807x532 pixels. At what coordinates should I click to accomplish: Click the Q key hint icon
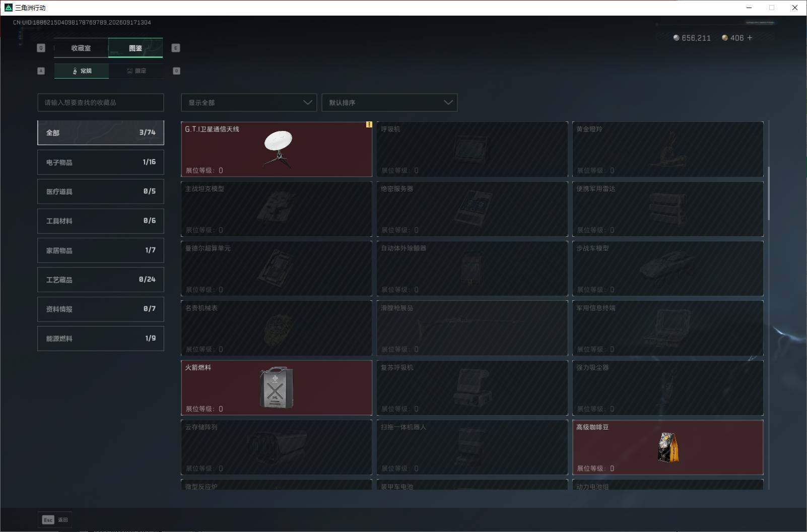coord(41,48)
